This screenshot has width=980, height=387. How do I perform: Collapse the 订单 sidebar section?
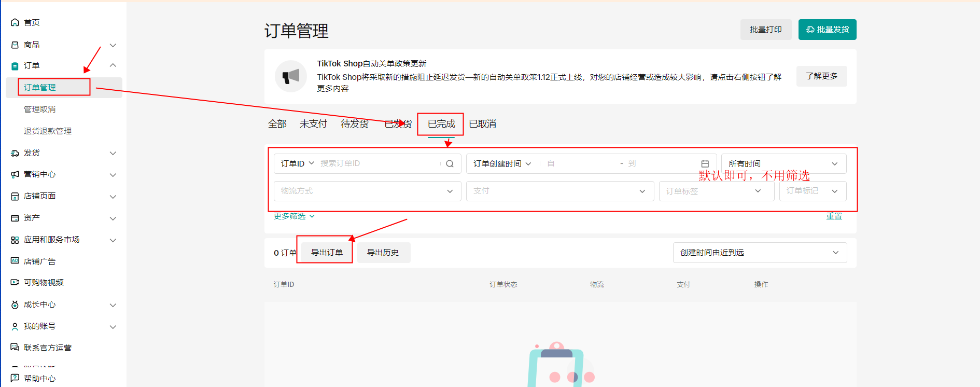[113, 65]
